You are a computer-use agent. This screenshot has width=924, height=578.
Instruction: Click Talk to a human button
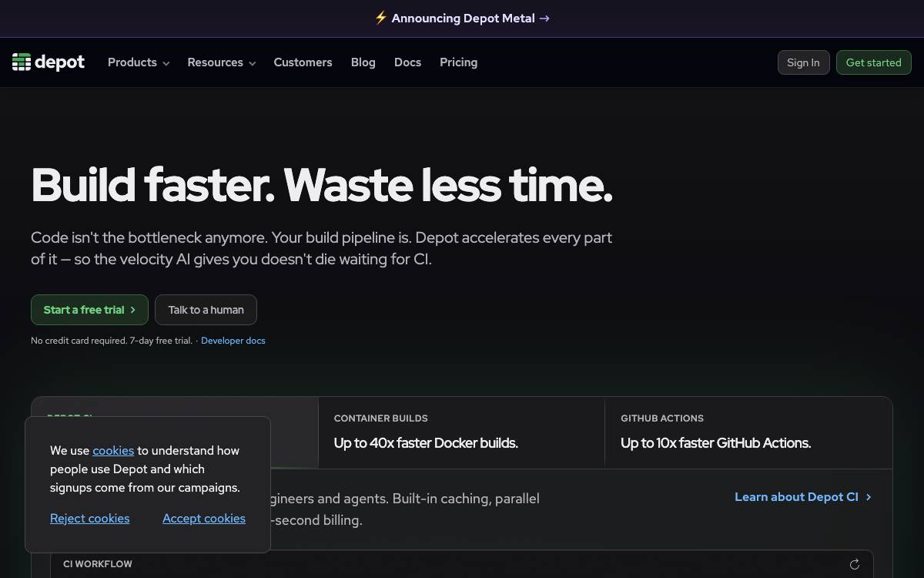pyautogui.click(x=206, y=310)
